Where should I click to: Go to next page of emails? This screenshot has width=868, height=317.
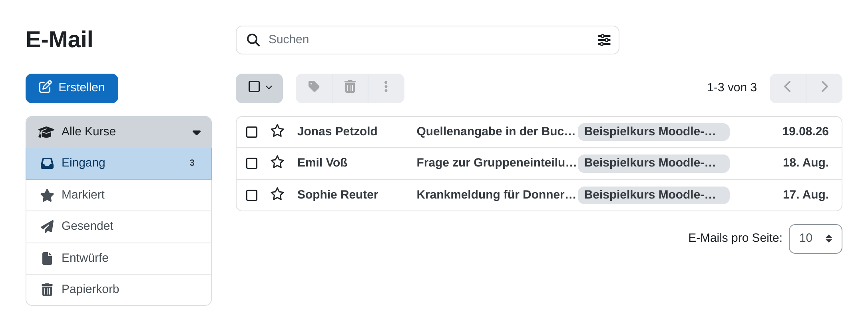pyautogui.click(x=824, y=88)
